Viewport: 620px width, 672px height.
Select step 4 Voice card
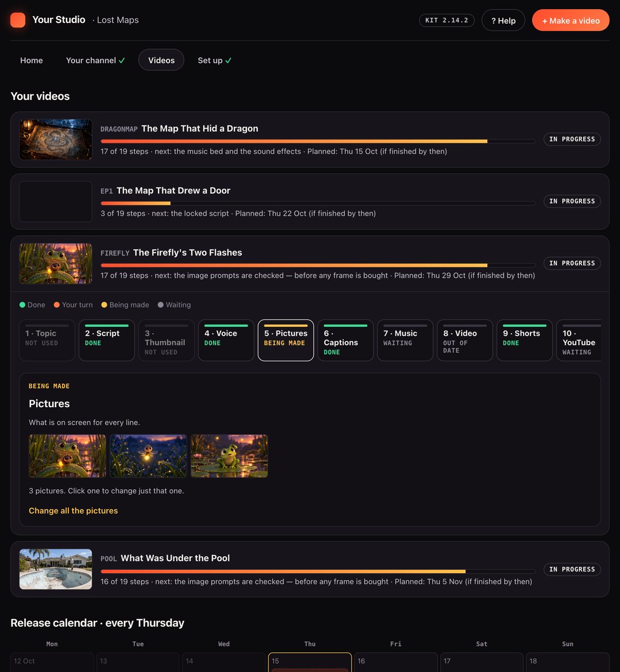coord(226,340)
